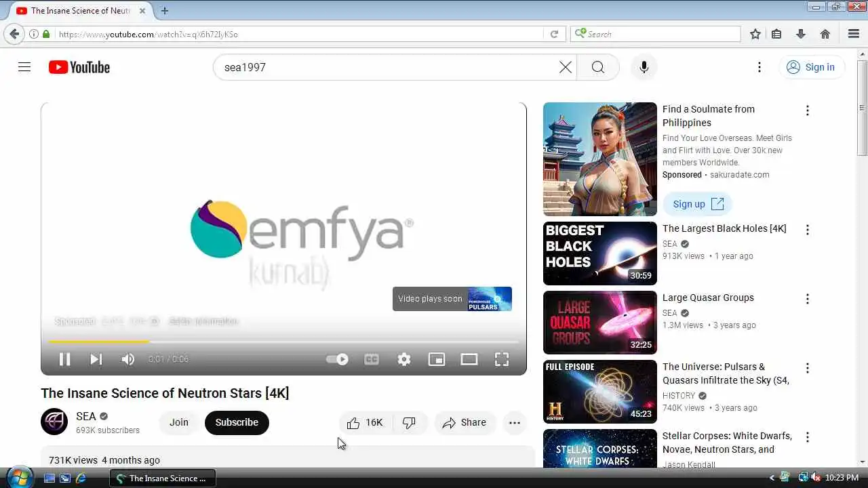
Task: Click the Sign up ad button
Action: [x=698, y=204]
